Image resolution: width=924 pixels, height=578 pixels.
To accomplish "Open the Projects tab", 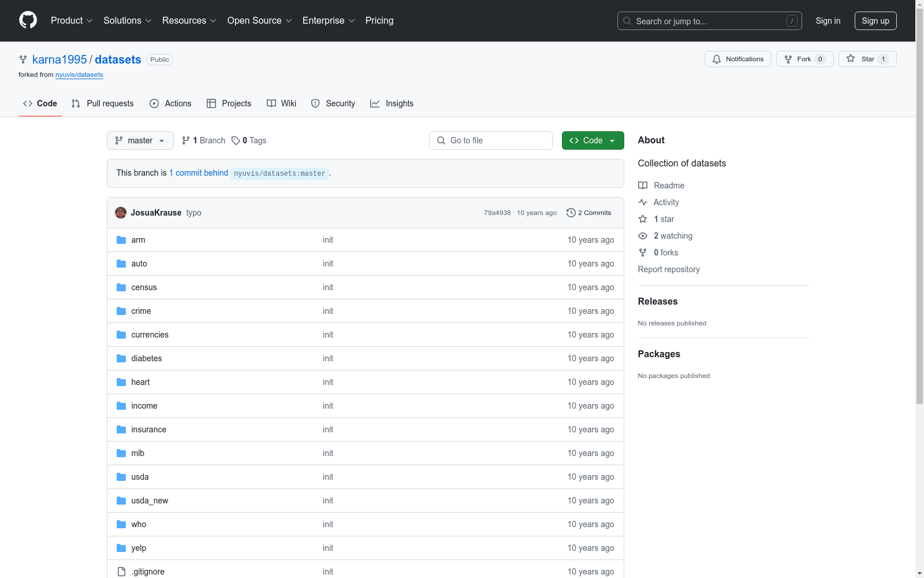I will (229, 103).
